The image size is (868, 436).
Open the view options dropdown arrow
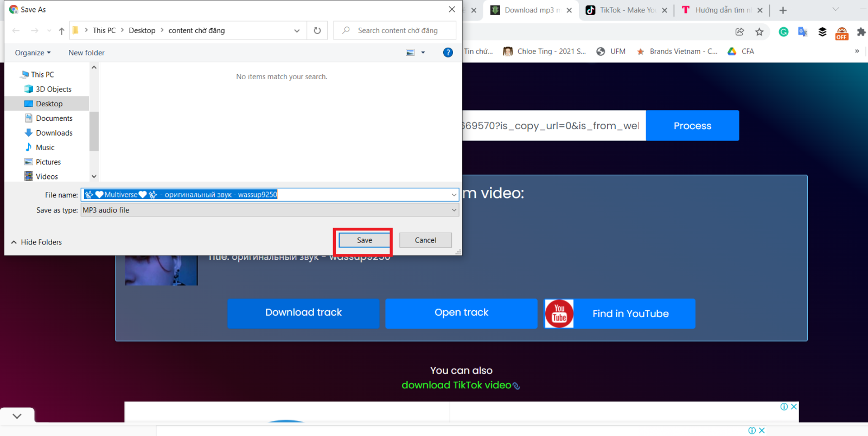pyautogui.click(x=423, y=53)
